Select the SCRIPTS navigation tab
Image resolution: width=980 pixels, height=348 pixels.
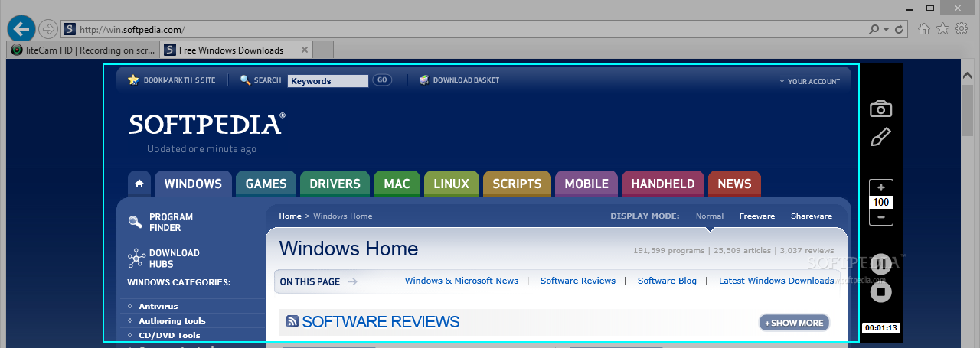pyautogui.click(x=517, y=184)
